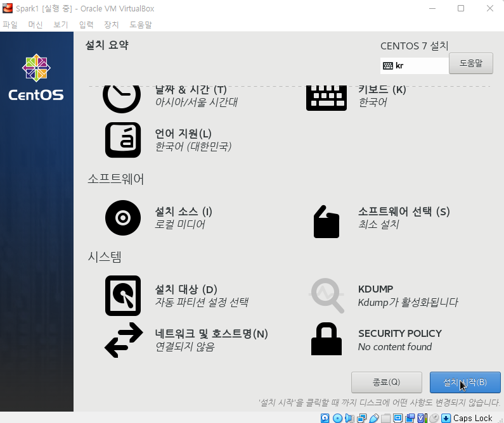Open the Date & Time clock icon
Viewport: 504px width, 423px height.
[x=122, y=99]
